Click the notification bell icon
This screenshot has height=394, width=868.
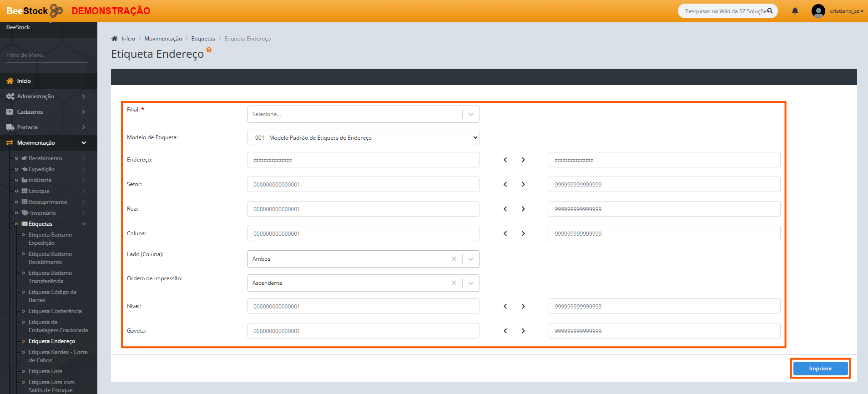pos(795,11)
